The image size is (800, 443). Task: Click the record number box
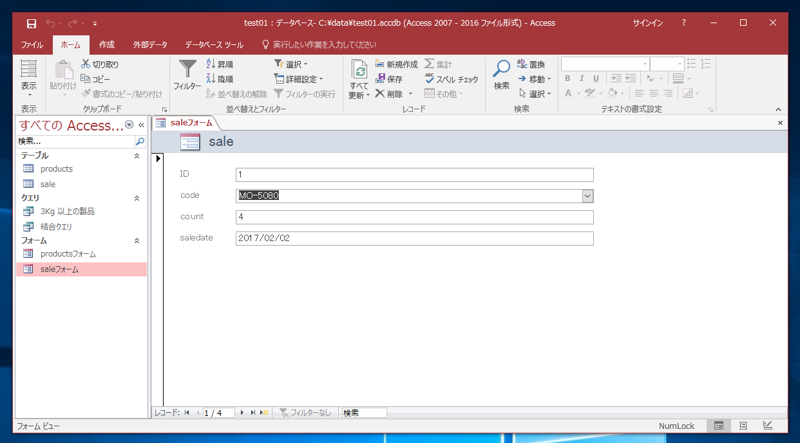(218, 413)
